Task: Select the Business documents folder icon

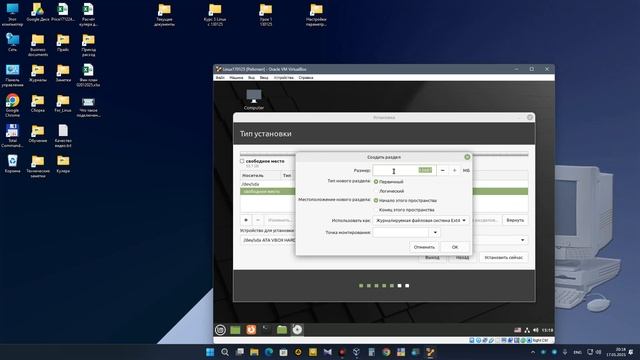Action: coord(38,45)
